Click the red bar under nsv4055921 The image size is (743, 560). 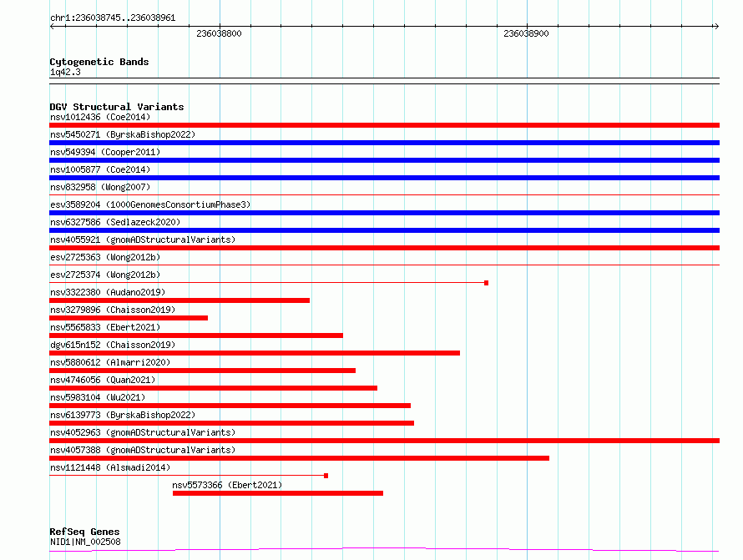coord(384,248)
